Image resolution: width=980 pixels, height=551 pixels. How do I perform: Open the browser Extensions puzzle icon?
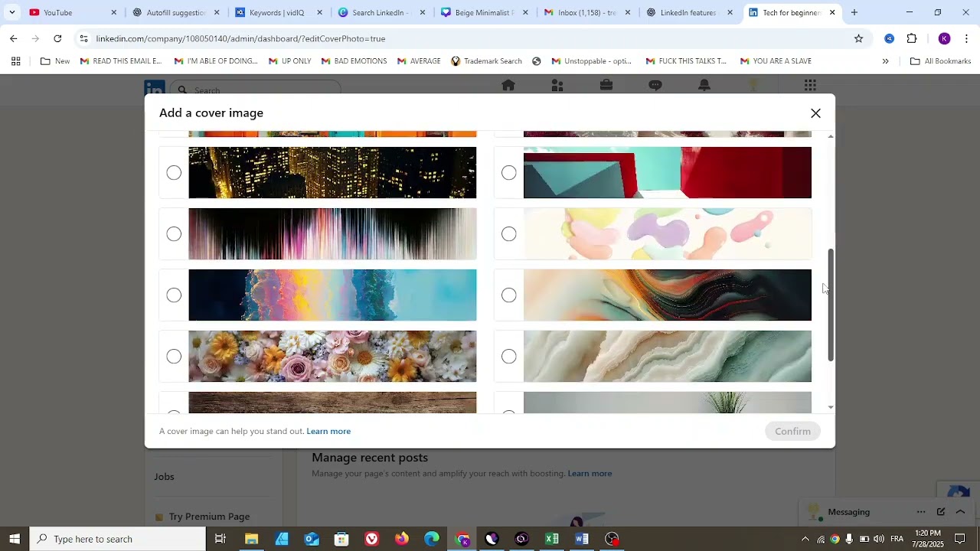click(x=912, y=38)
